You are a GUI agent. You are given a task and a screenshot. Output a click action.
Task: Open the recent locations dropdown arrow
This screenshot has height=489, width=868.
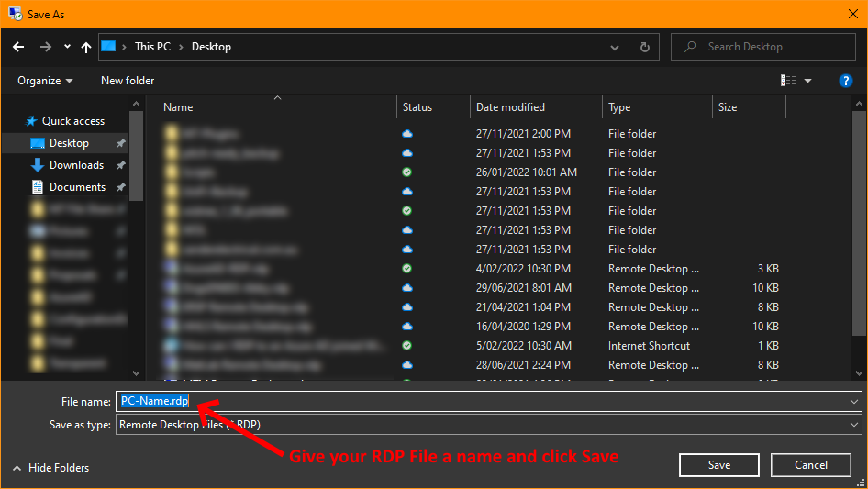pos(67,47)
